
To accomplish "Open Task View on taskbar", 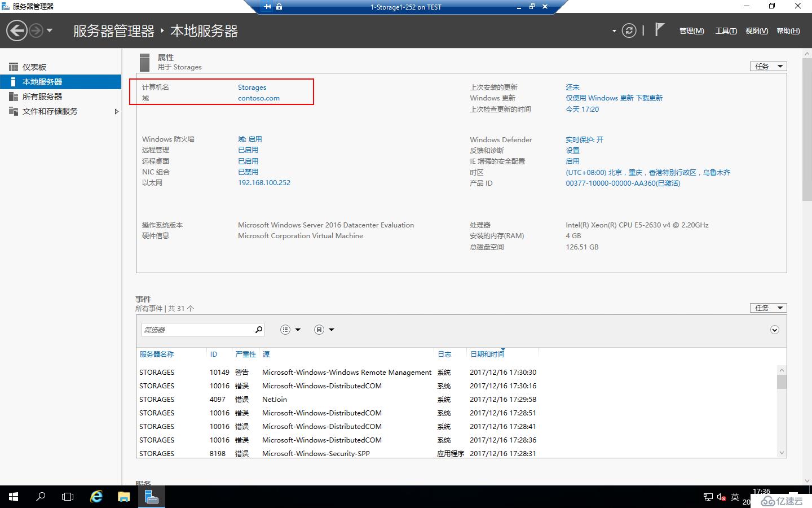I will [68, 497].
